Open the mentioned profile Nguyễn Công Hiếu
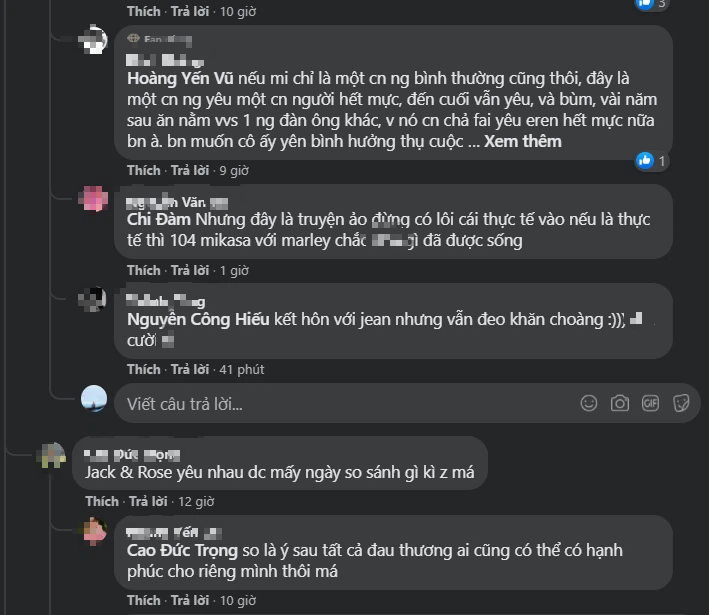The width and height of the screenshot is (709, 615). point(197,319)
